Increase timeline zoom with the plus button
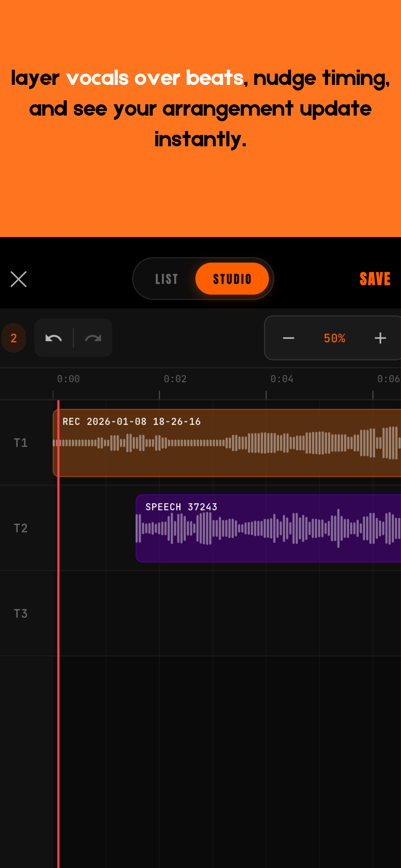This screenshot has height=868, width=401. pos(380,338)
